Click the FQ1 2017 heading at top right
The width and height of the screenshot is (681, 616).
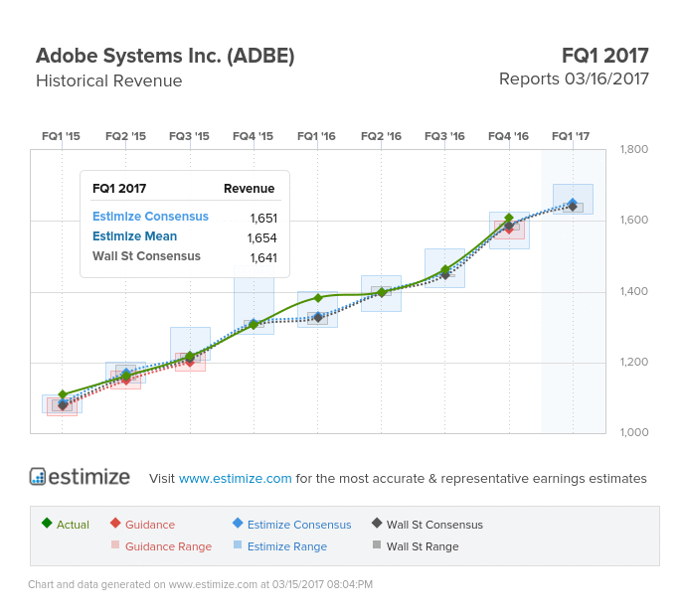click(x=605, y=56)
